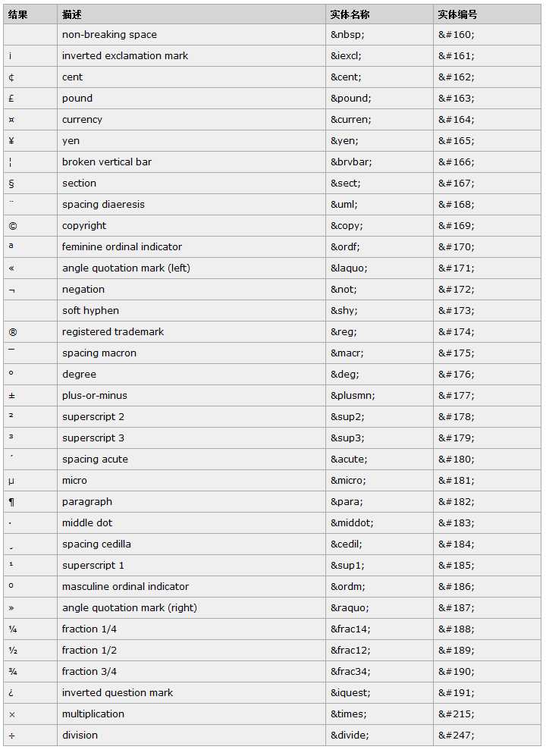This screenshot has height=756, width=546.
Task: Click the yen symbol in the table
Action: pos(11,141)
